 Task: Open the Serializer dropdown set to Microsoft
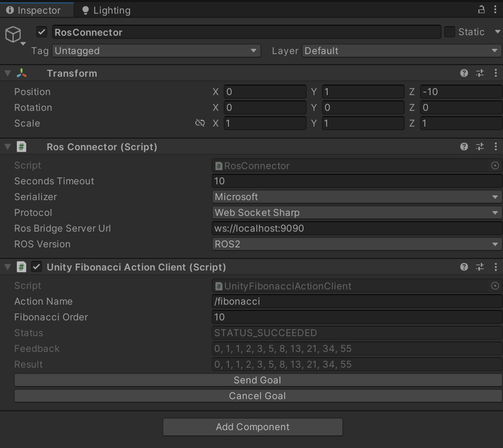pyautogui.click(x=357, y=197)
